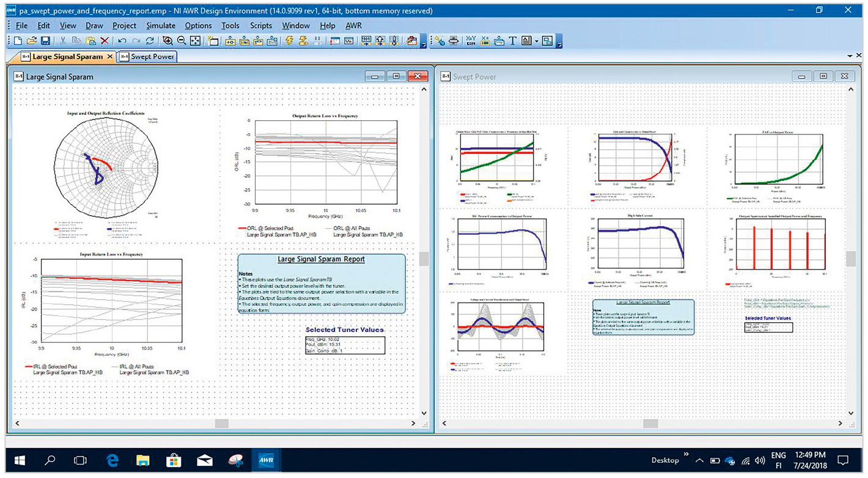Open the variable browser V= icon

click(349, 41)
